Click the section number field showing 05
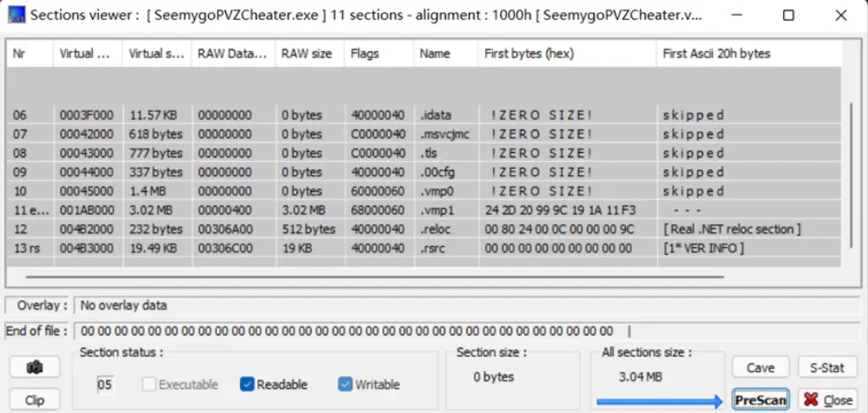This screenshot has width=868, height=413. pos(104,384)
